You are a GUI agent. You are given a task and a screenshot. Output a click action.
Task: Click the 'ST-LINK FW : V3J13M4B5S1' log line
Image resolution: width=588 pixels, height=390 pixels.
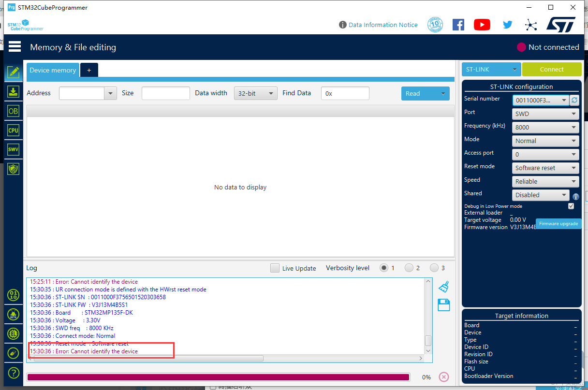79,305
